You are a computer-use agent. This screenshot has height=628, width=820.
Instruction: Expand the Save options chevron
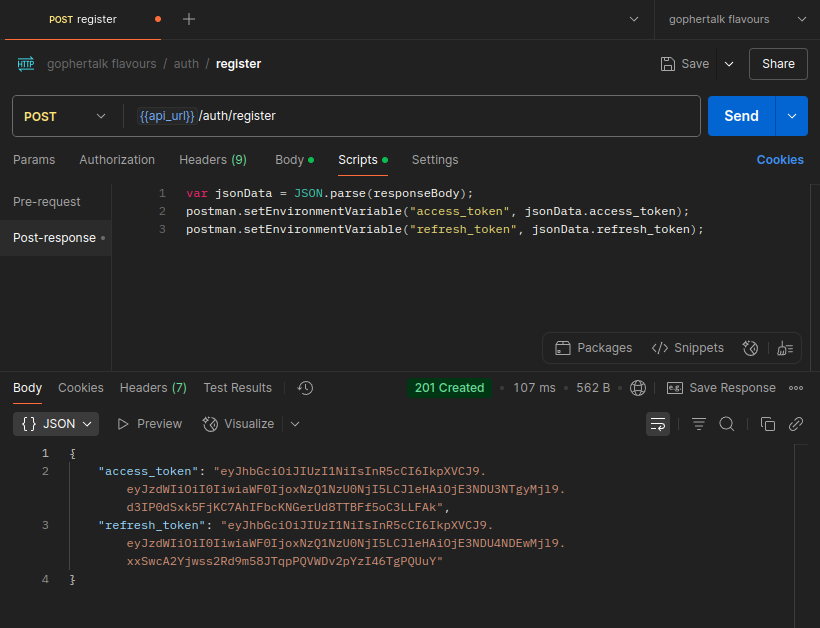[x=729, y=64]
